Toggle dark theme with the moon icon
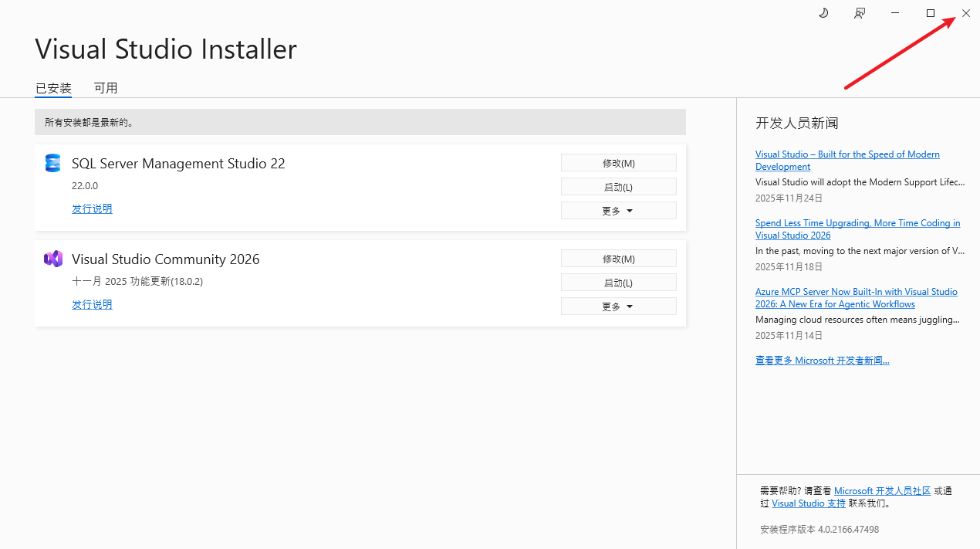Image resolution: width=980 pixels, height=549 pixels. (x=823, y=13)
